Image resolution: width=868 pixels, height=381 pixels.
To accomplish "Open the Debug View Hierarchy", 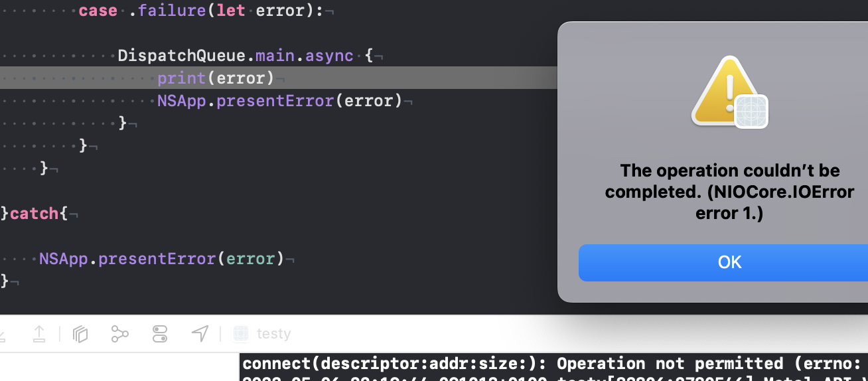I will click(x=80, y=334).
